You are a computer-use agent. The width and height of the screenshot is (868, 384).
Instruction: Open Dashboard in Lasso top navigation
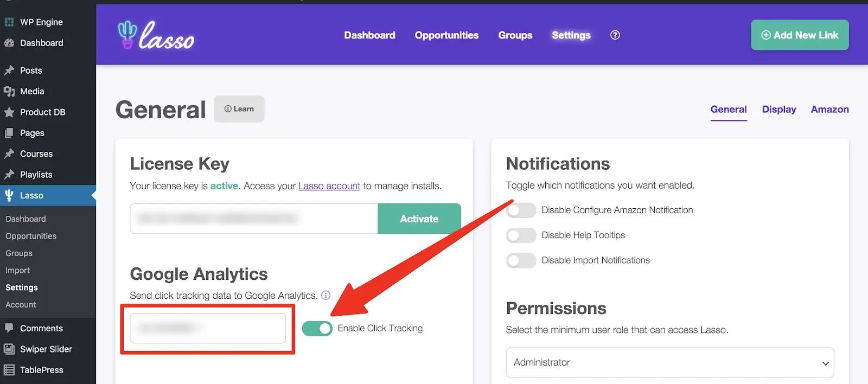pos(369,35)
